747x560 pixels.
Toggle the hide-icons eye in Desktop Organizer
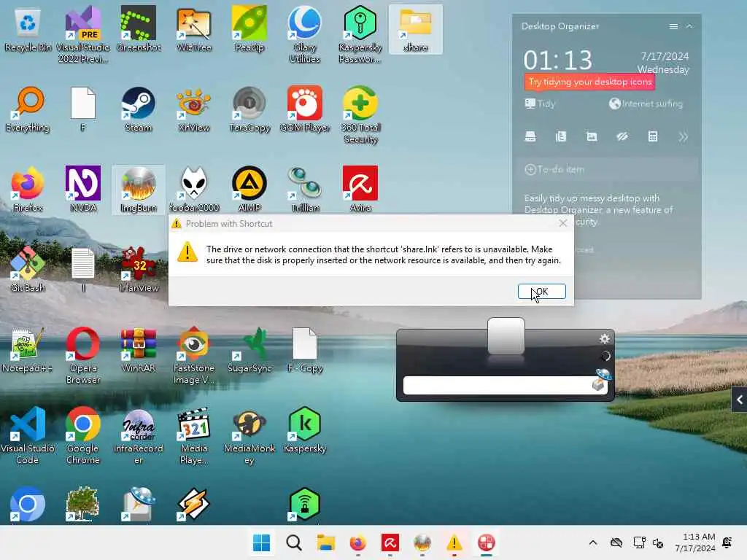pos(622,136)
